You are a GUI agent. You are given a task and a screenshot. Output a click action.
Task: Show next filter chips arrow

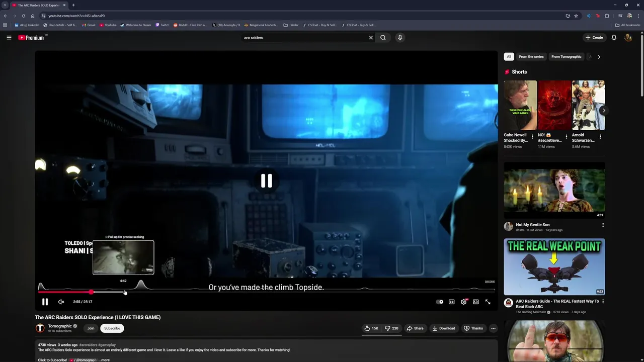[x=599, y=57]
